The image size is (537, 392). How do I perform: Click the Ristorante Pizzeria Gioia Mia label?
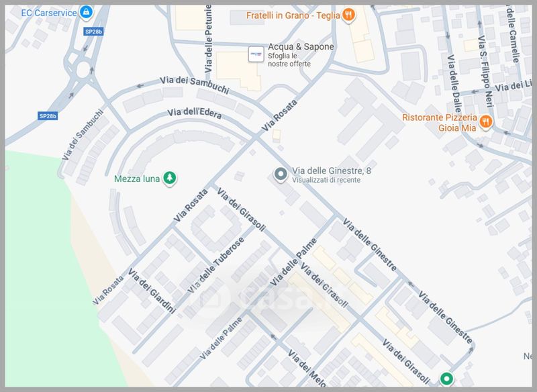(440, 123)
